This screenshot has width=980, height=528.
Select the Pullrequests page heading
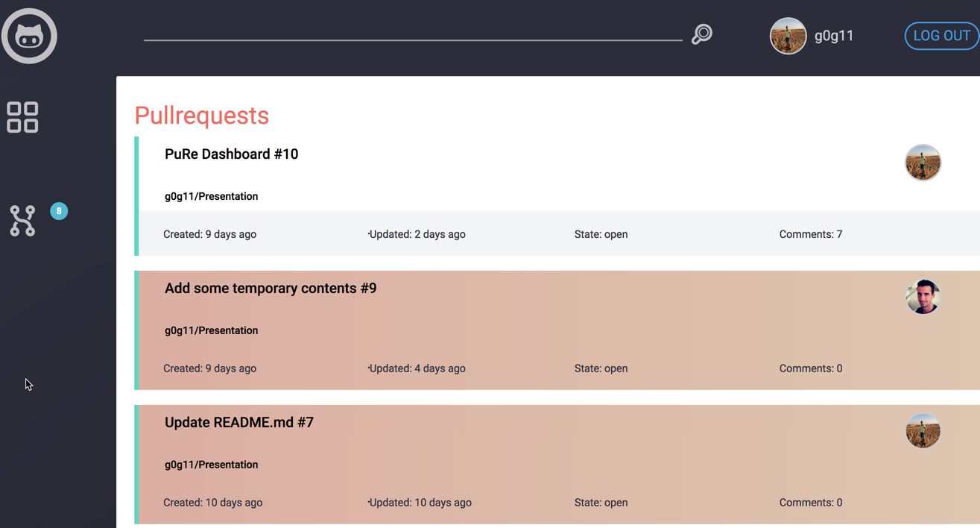[201, 116]
